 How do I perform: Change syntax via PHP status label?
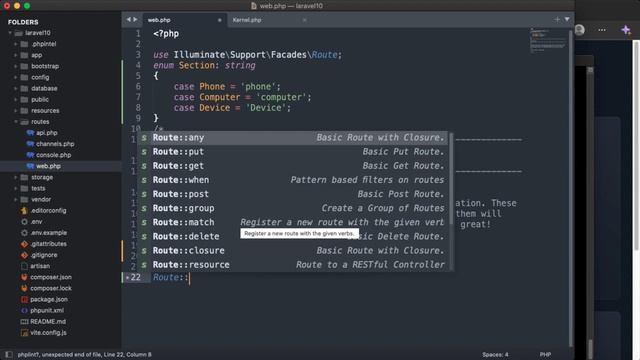(545, 354)
